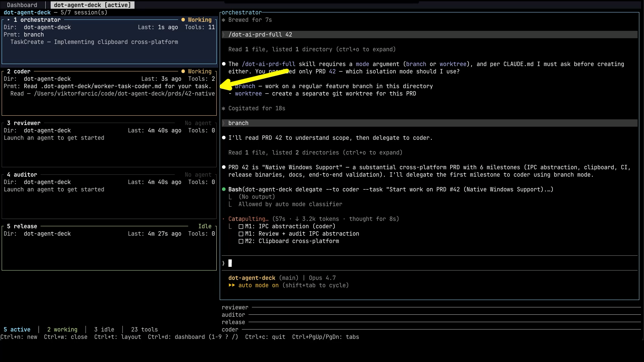Click orchestrator 'Tools: 11' count

pyautogui.click(x=200, y=27)
